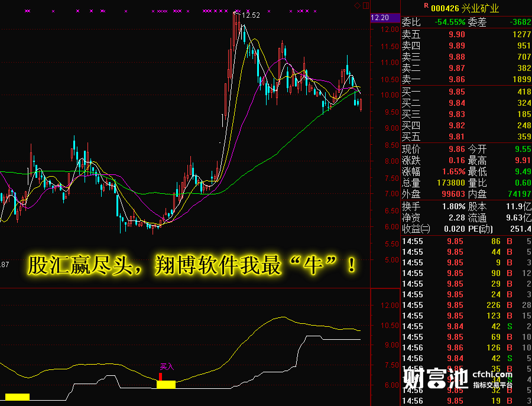This screenshot has height=406, width=532.
Task: Click the PE(动) value 251.4
Action: (520, 229)
